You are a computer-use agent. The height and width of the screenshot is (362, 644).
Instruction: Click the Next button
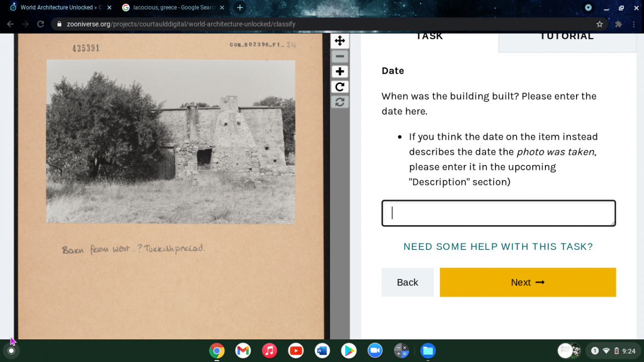tap(528, 282)
